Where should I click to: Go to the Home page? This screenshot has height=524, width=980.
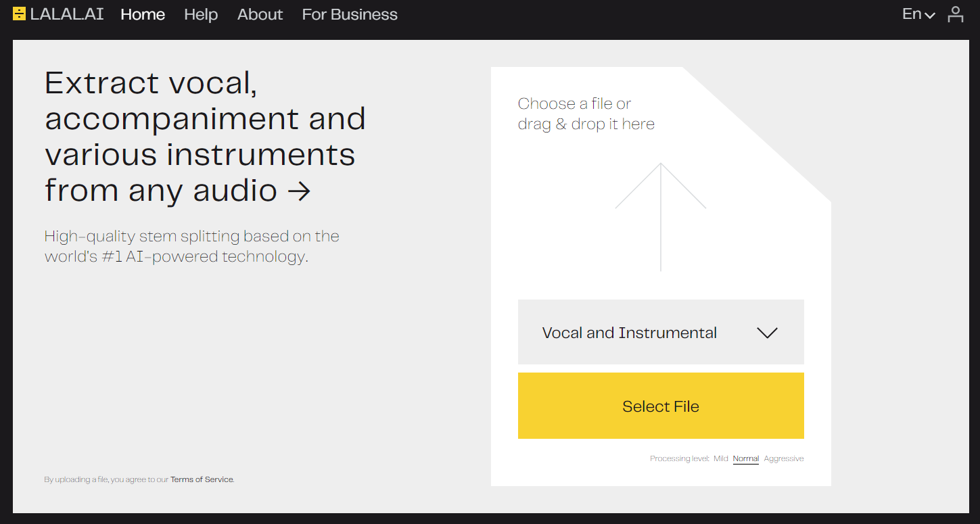pos(143,14)
